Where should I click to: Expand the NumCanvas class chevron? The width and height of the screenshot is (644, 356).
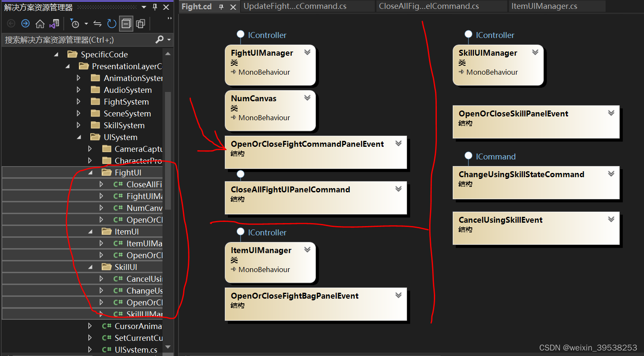pyautogui.click(x=307, y=98)
